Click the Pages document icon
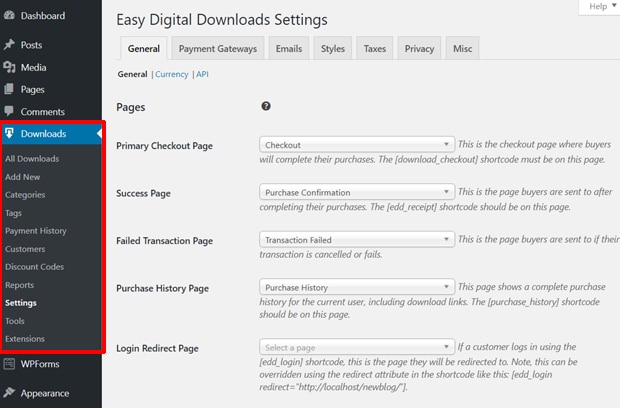This screenshot has width=620, height=408. pyautogui.click(x=9, y=89)
